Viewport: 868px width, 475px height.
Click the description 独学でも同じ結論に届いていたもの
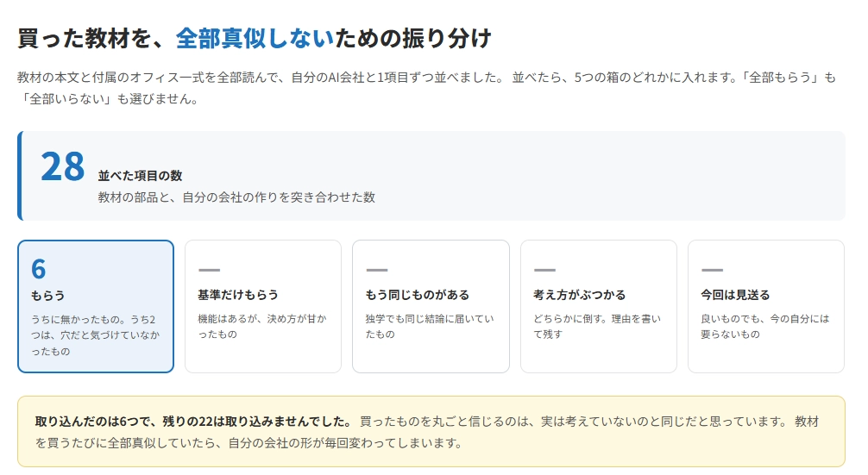(430, 326)
